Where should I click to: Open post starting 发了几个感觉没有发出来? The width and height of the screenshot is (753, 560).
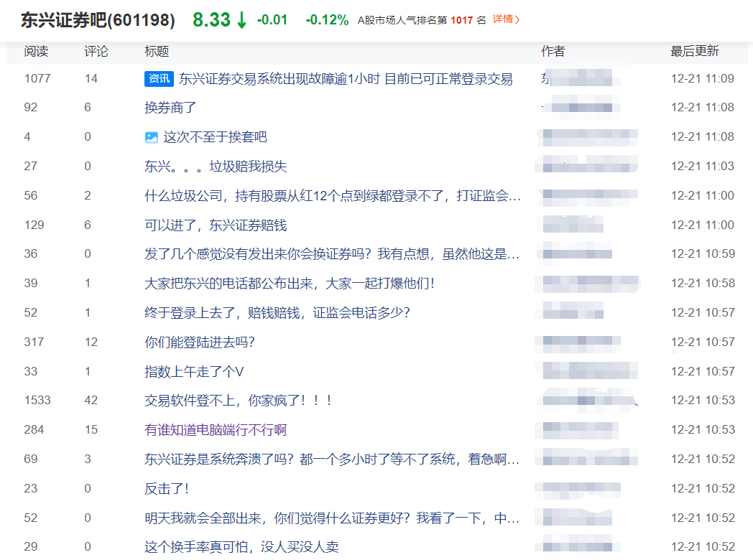(332, 254)
